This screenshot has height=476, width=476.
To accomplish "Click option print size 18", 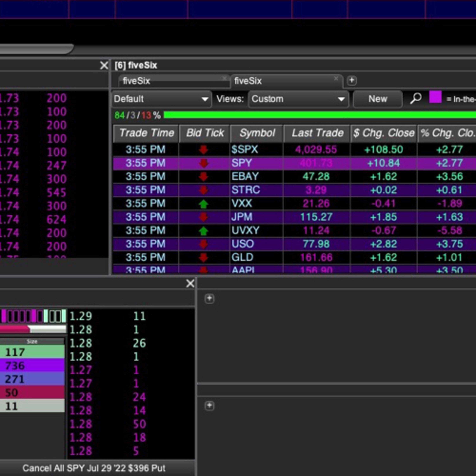I will pos(139,438).
